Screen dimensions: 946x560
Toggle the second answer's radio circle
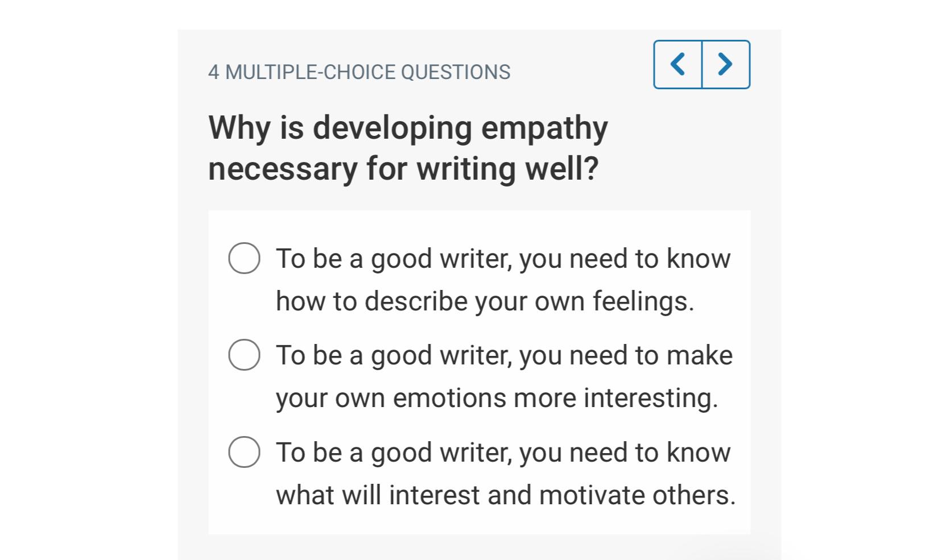point(244,356)
